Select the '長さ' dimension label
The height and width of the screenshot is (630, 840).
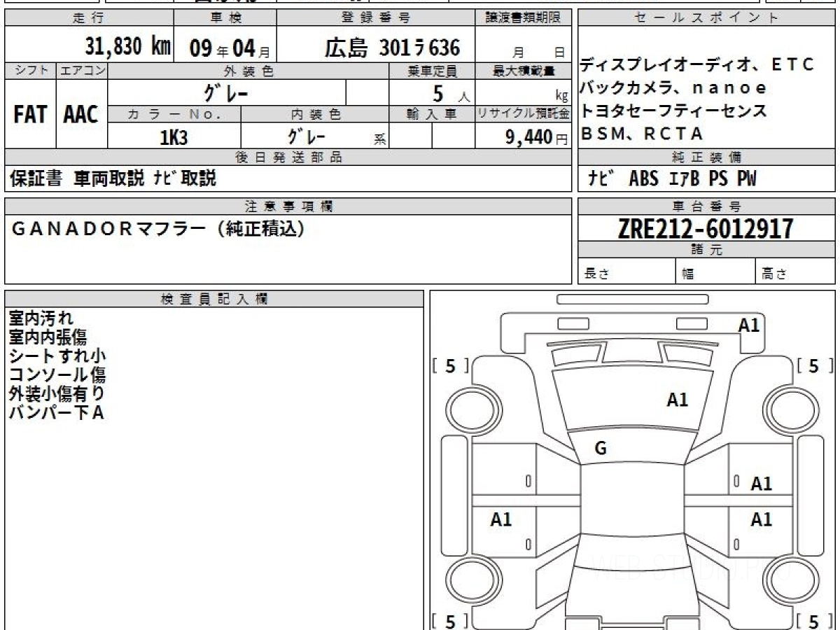[x=596, y=274]
